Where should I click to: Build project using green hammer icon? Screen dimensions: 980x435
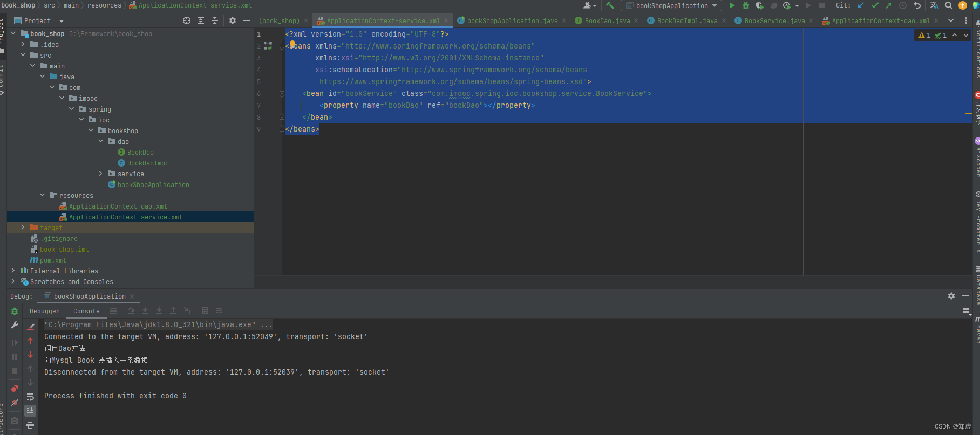pos(610,5)
